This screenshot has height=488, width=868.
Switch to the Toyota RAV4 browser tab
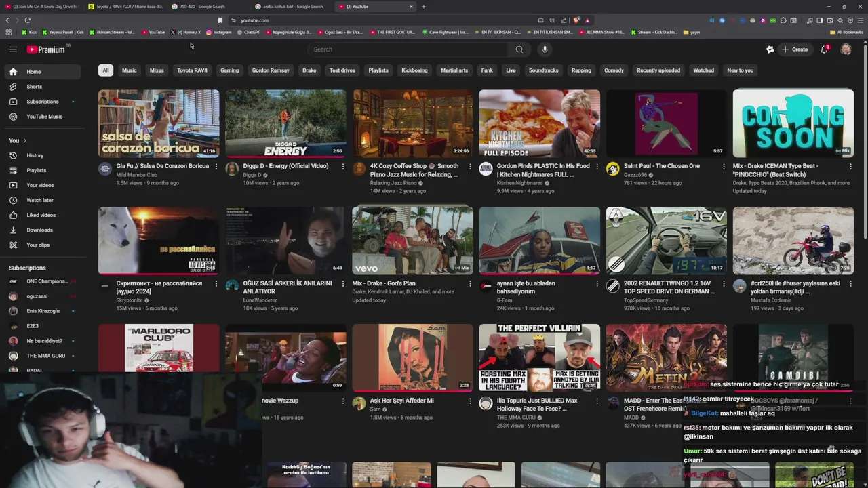point(125,7)
